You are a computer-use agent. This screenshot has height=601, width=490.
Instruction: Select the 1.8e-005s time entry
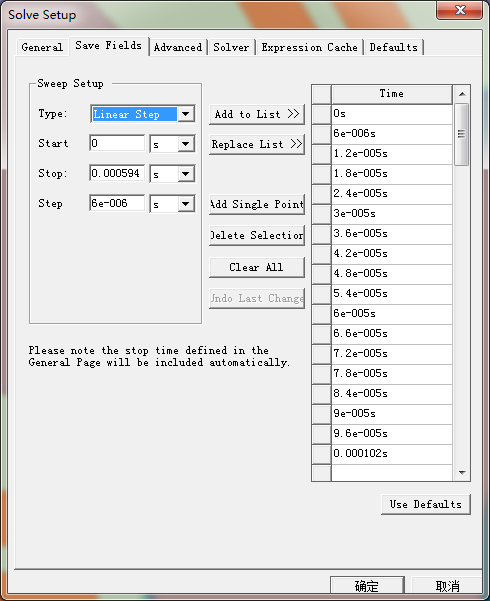point(392,174)
